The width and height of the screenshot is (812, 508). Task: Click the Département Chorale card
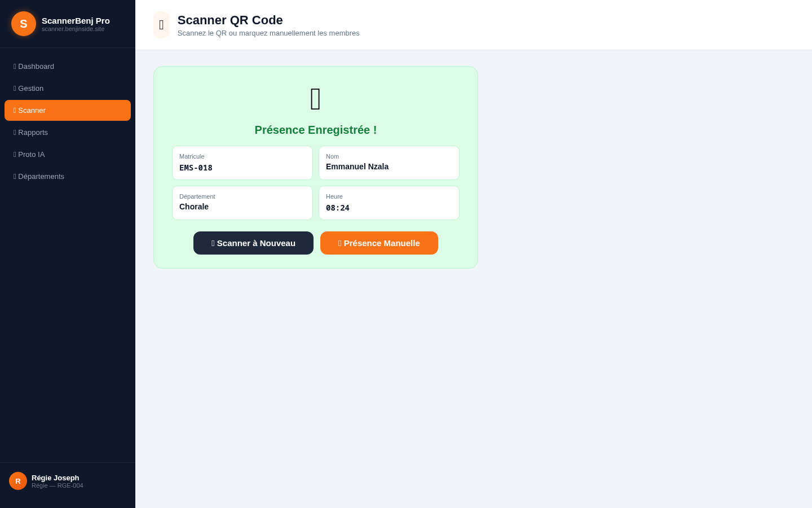242,203
